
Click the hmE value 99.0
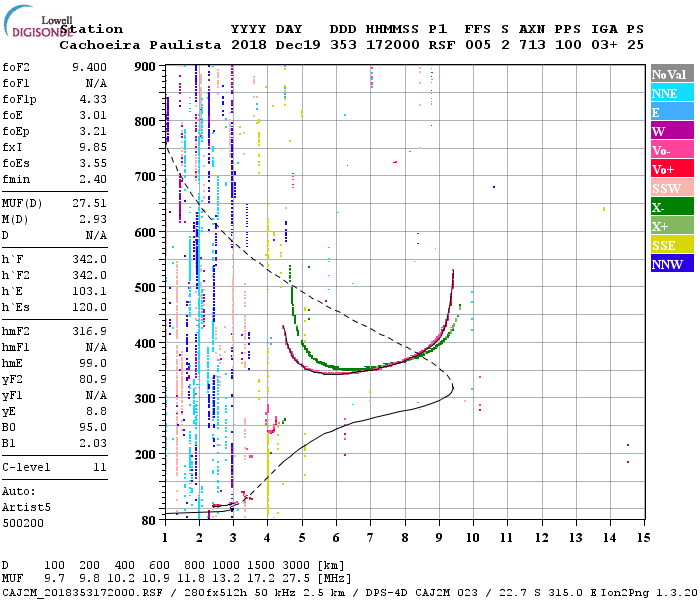pyautogui.click(x=93, y=364)
